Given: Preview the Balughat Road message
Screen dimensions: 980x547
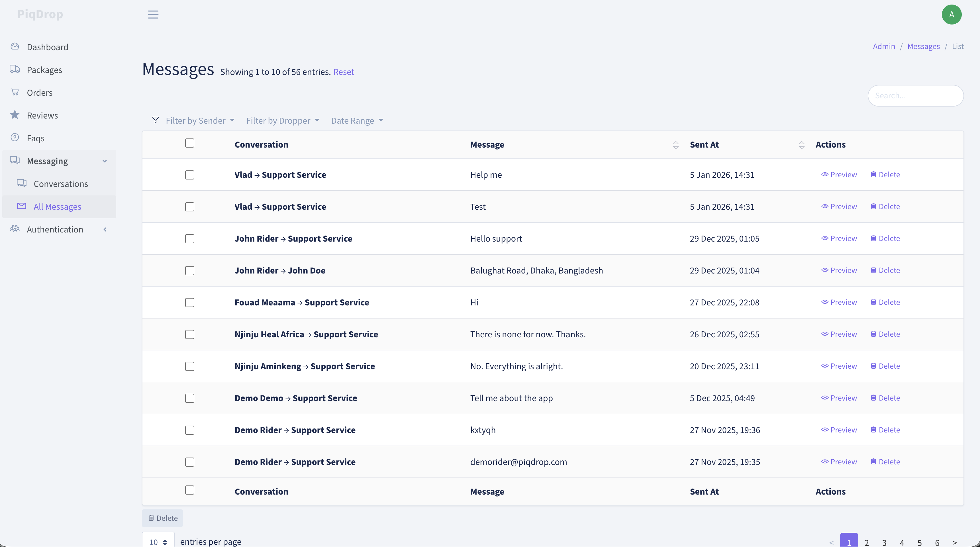Looking at the screenshot, I should [x=839, y=270].
